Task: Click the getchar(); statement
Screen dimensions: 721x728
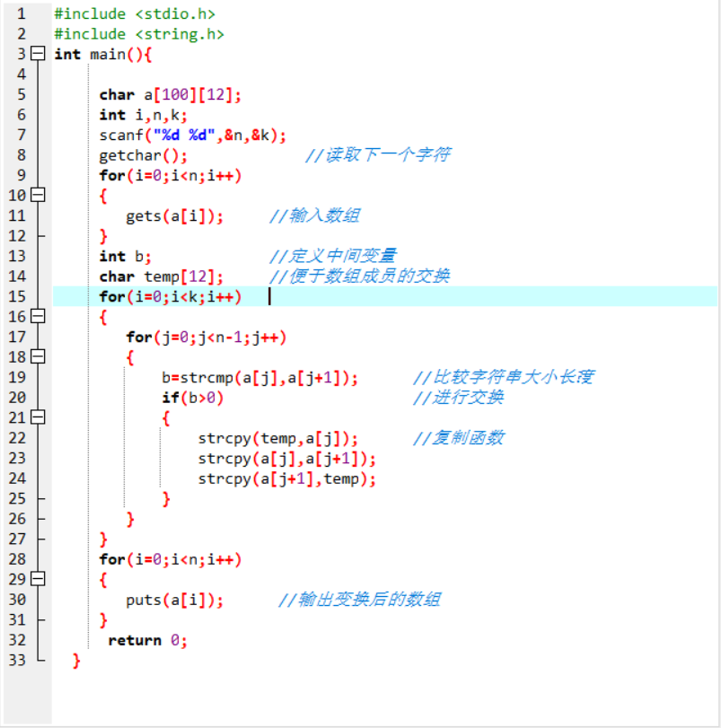Action: [x=143, y=155]
